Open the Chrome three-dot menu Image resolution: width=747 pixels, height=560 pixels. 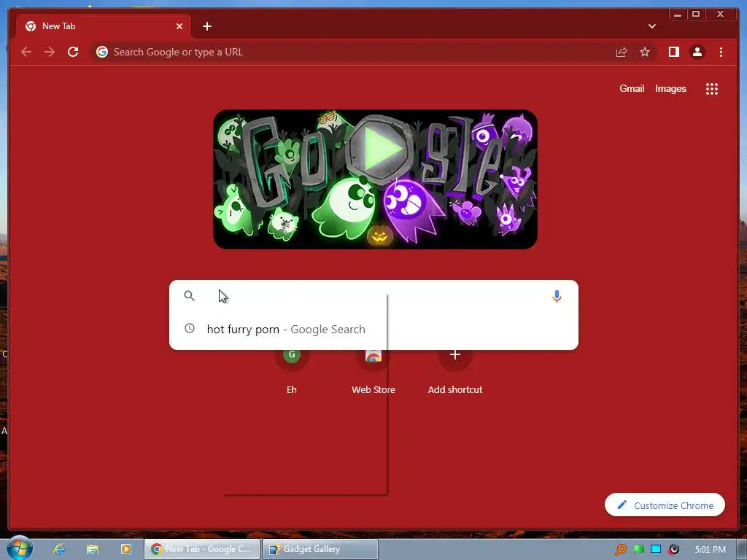click(721, 52)
